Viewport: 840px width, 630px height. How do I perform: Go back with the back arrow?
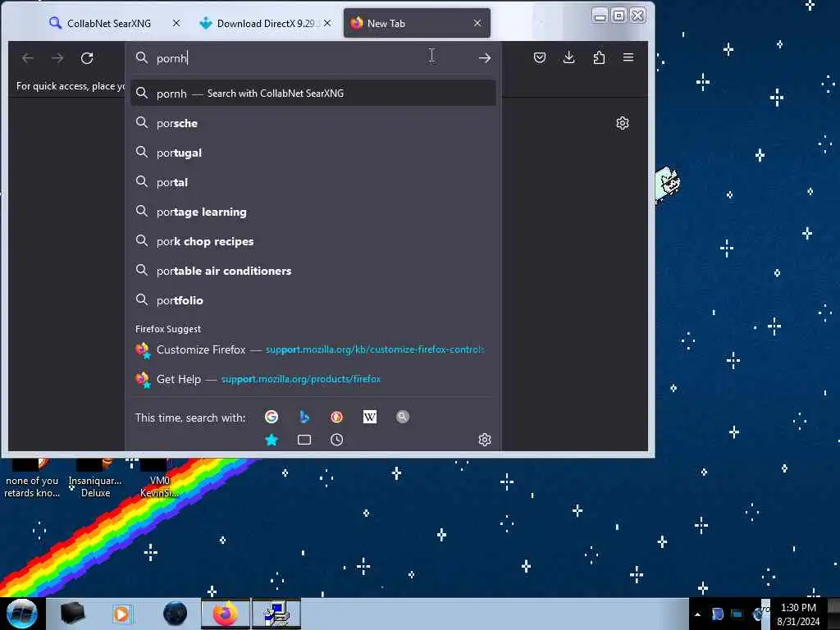click(x=28, y=58)
